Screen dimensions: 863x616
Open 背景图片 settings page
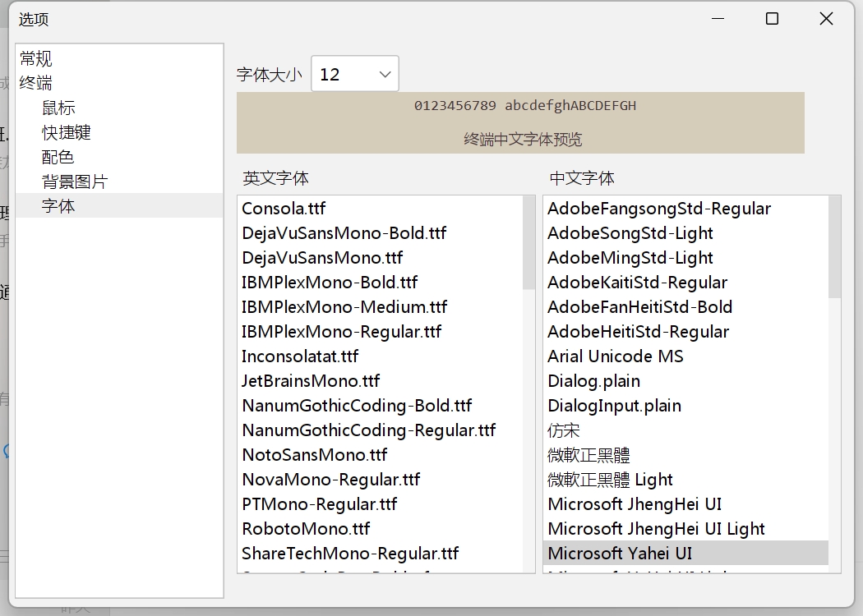tap(75, 182)
